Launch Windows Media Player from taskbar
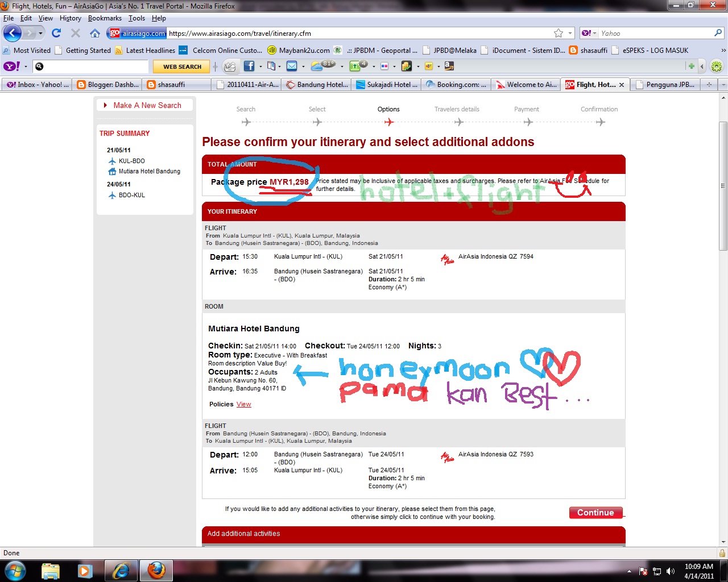The width and height of the screenshot is (728, 582). (x=85, y=571)
